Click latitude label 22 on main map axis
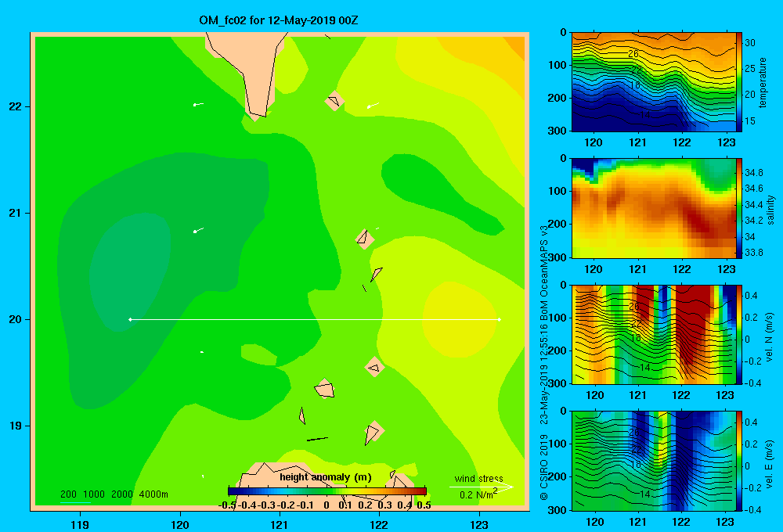This screenshot has height=532, width=783. pyautogui.click(x=16, y=106)
